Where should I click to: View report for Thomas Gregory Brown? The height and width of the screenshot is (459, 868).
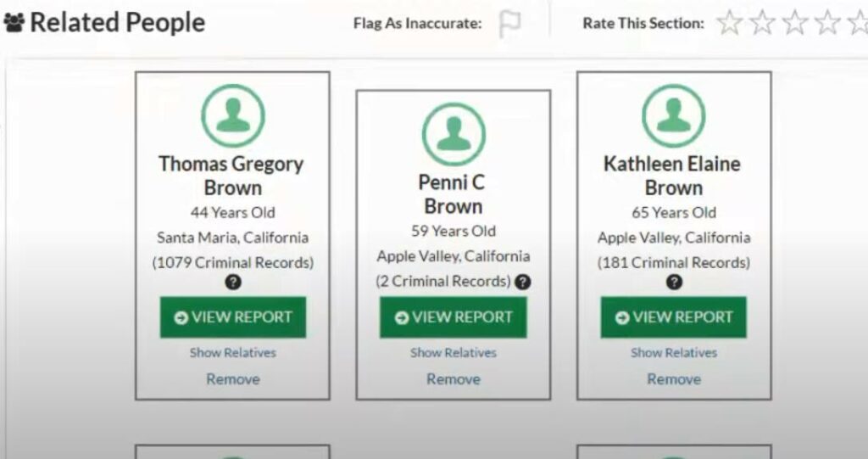[233, 317]
